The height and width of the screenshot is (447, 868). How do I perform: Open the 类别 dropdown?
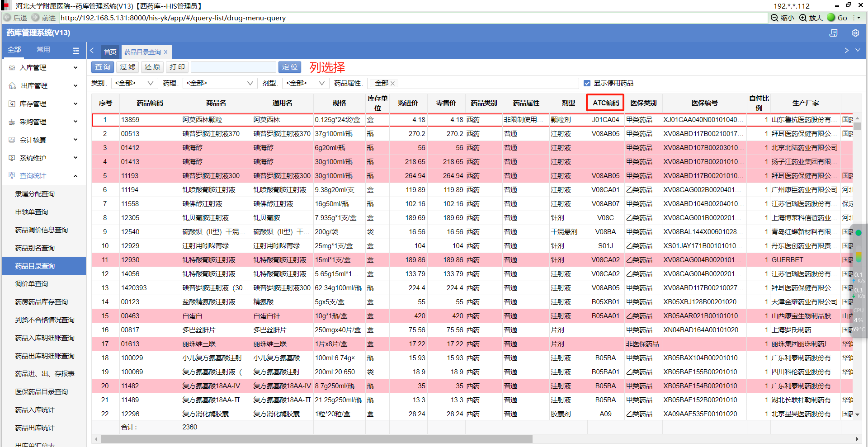pyautogui.click(x=134, y=83)
